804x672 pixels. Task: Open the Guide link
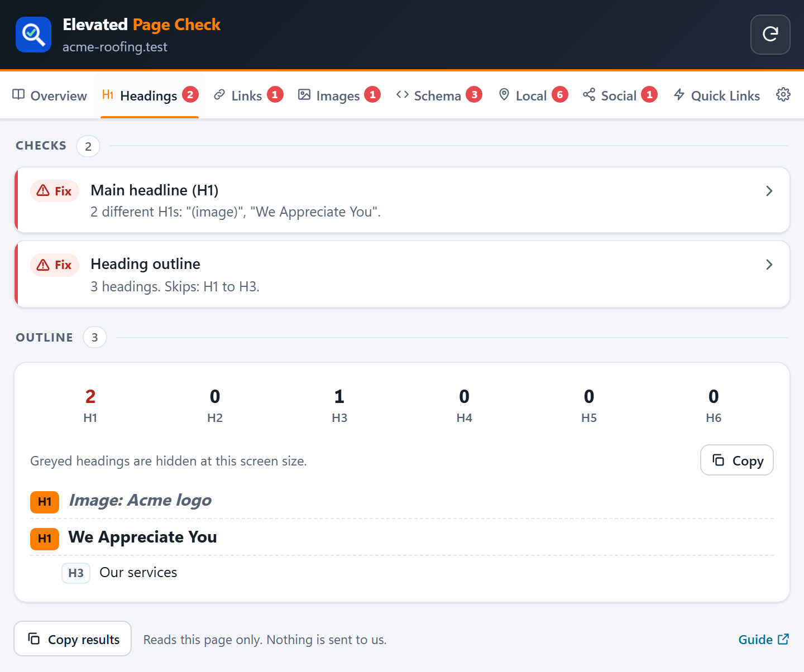[x=763, y=640]
